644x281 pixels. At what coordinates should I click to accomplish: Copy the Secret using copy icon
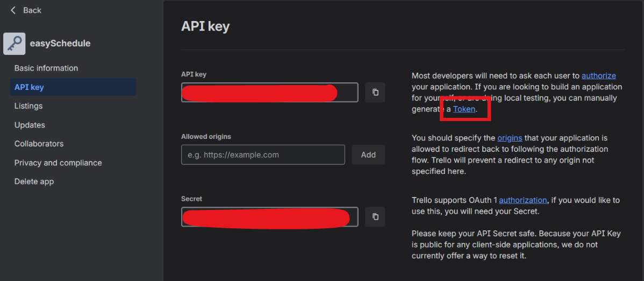pos(375,216)
